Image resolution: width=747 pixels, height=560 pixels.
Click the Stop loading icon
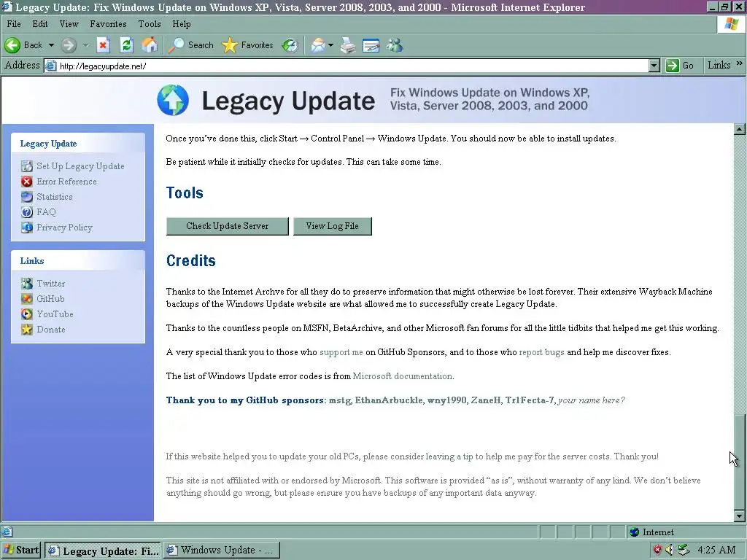click(103, 45)
